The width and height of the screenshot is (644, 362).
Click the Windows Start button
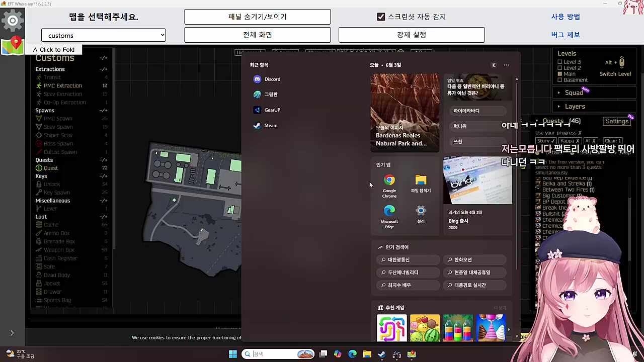coord(233,354)
